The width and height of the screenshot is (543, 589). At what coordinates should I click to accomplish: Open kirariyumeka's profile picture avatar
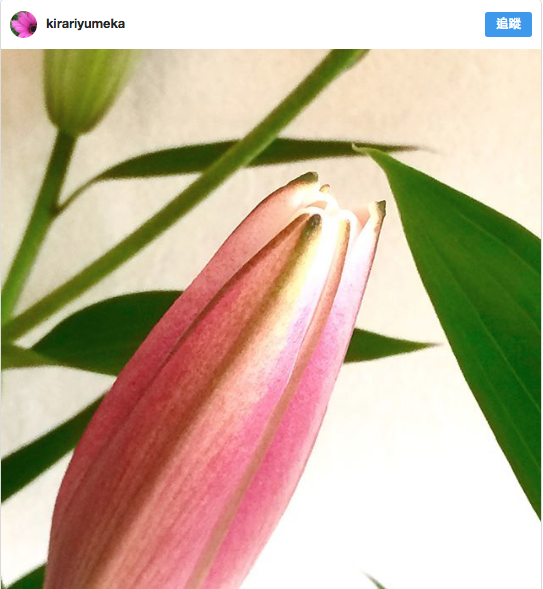[x=23, y=24]
